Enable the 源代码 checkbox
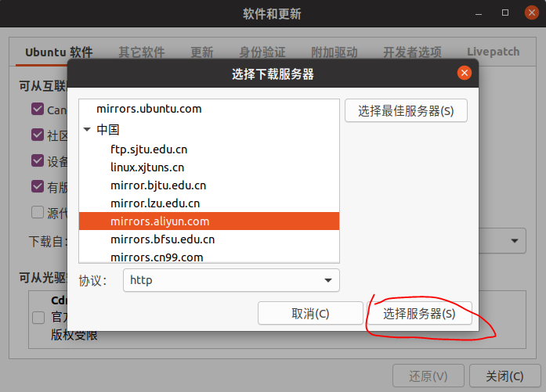This screenshot has height=392, width=546. coord(38,212)
